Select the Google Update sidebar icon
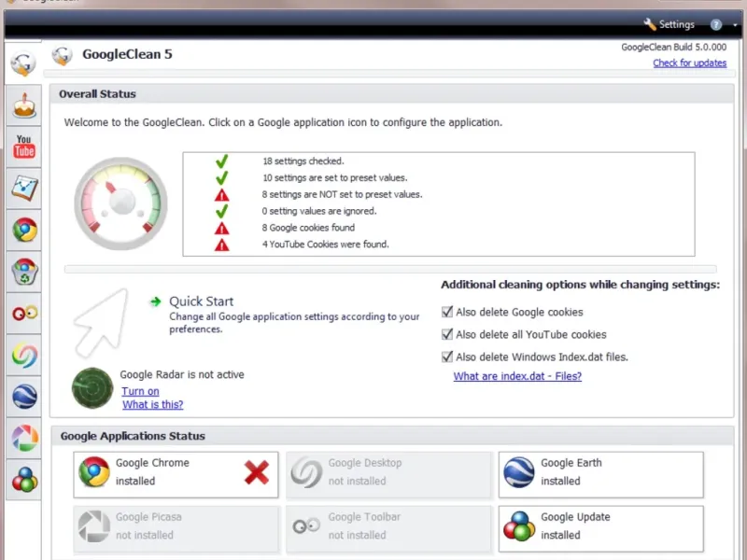This screenshot has height=560, width=747. point(24,480)
